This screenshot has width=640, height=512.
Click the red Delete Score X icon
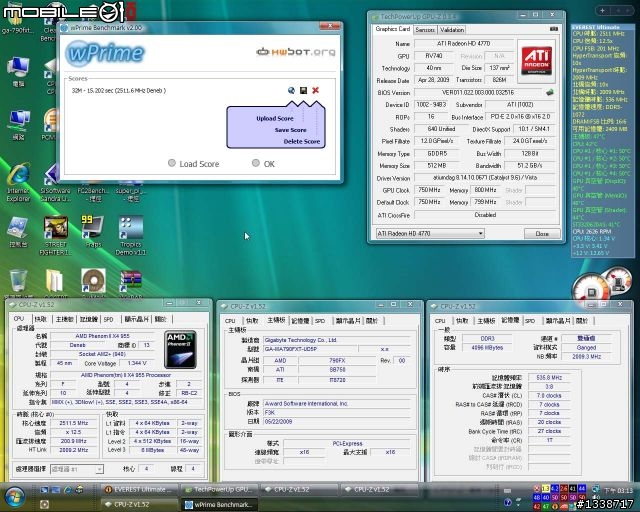(316, 90)
